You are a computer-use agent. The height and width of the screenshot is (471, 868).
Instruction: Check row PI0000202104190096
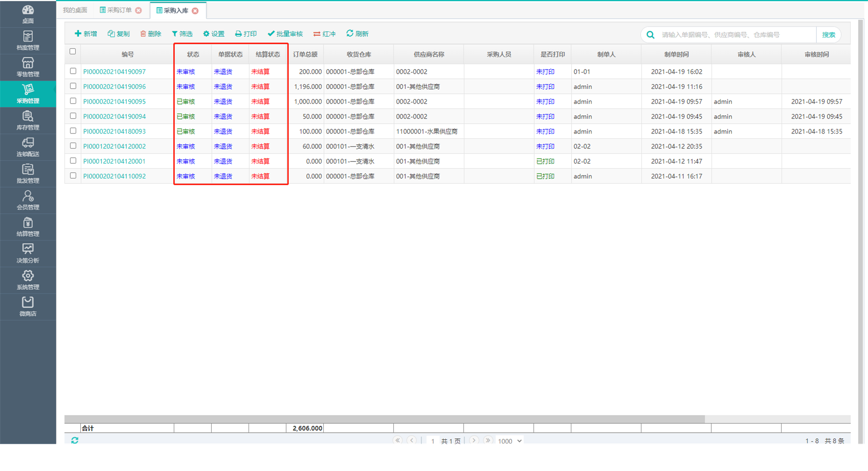point(73,86)
